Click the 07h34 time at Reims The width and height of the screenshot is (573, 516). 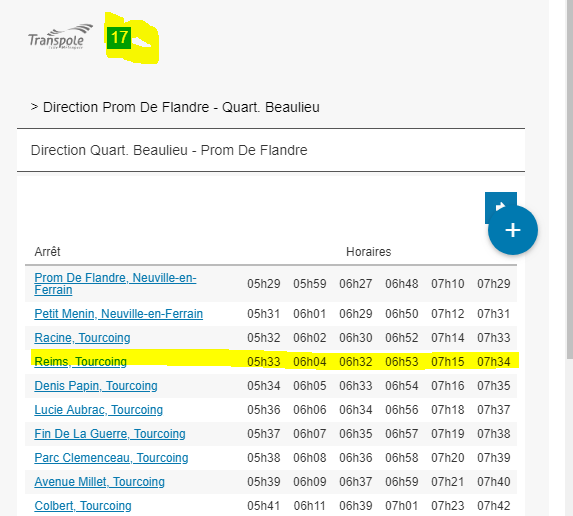pyautogui.click(x=493, y=362)
